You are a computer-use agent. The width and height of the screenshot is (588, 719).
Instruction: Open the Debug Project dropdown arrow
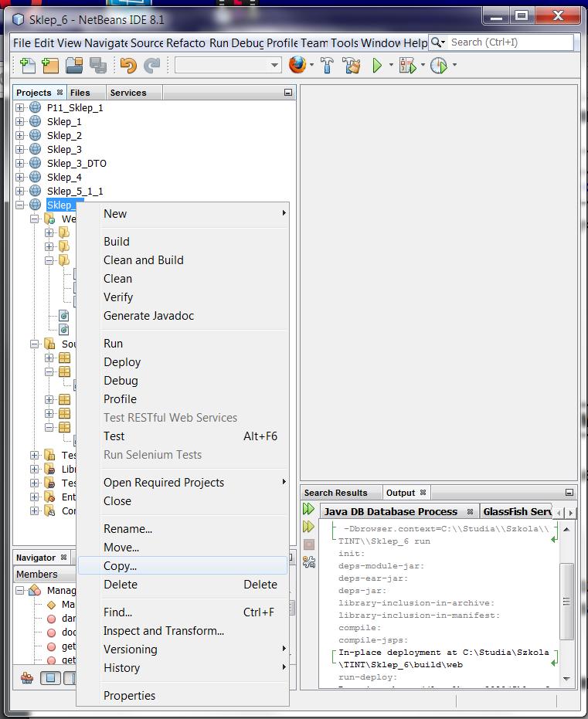(423, 65)
